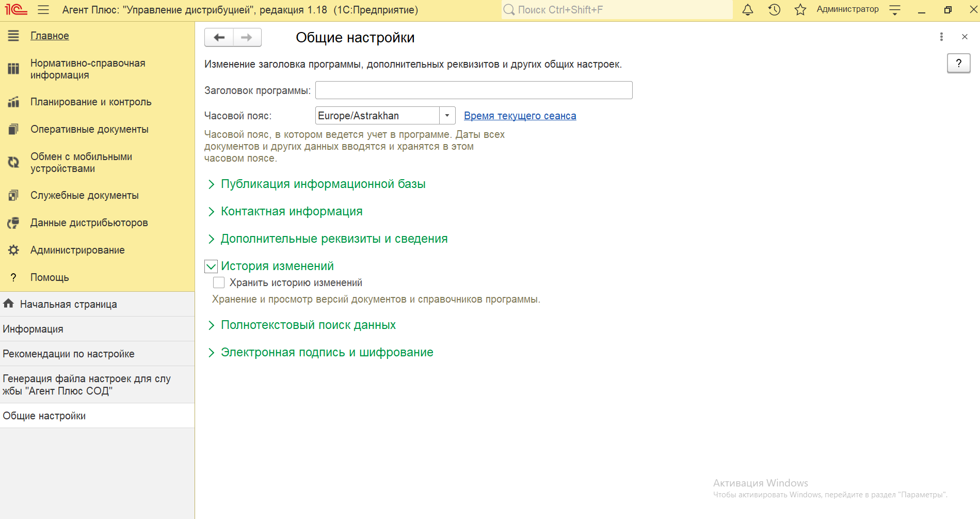Open the main hamburger menu in title bar
This screenshot has height=519, width=980.
[x=43, y=10]
